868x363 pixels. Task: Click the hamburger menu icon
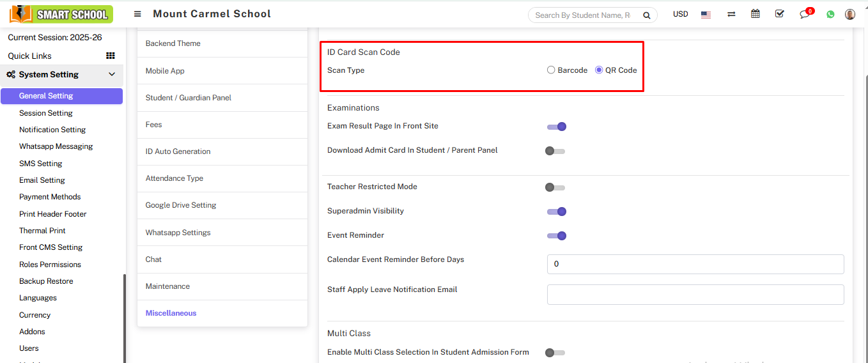[137, 14]
